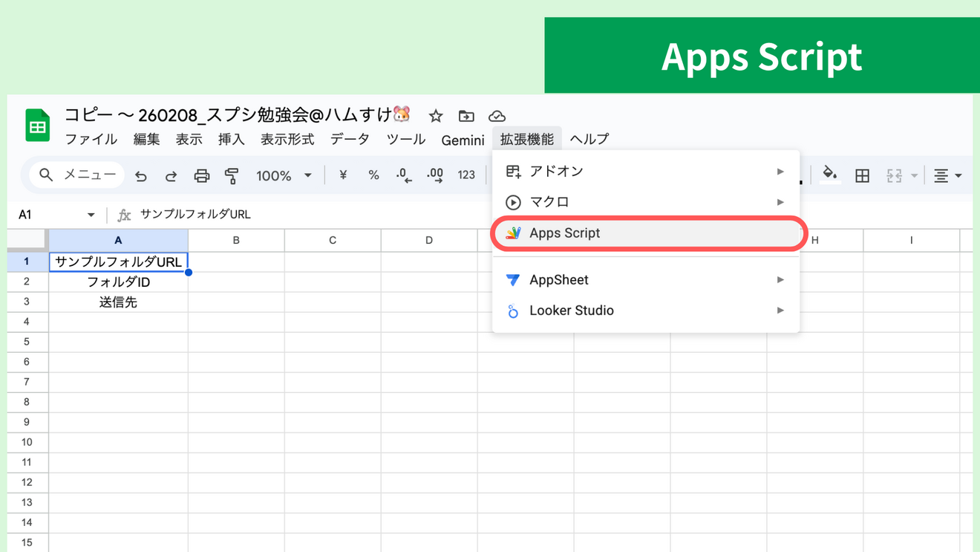Choose Apps Script from the menu
Image resolution: width=980 pixels, height=552 pixels.
pyautogui.click(x=646, y=233)
